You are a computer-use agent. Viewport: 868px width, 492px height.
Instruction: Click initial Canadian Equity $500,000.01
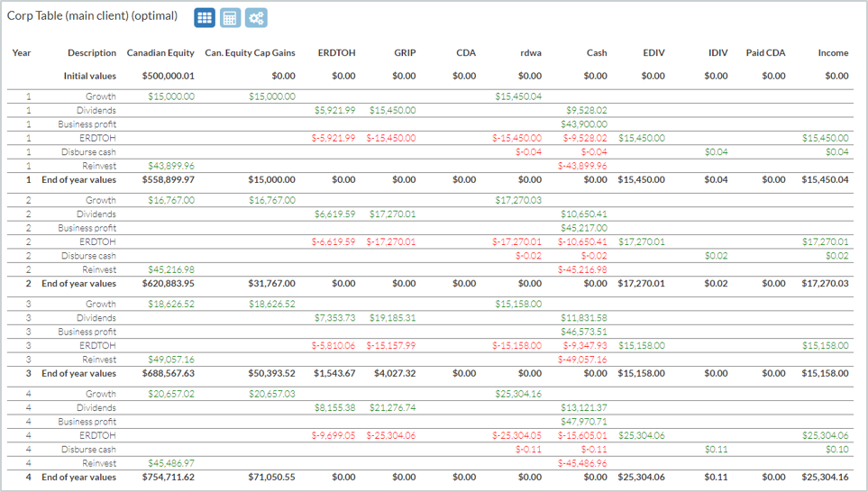click(x=169, y=77)
